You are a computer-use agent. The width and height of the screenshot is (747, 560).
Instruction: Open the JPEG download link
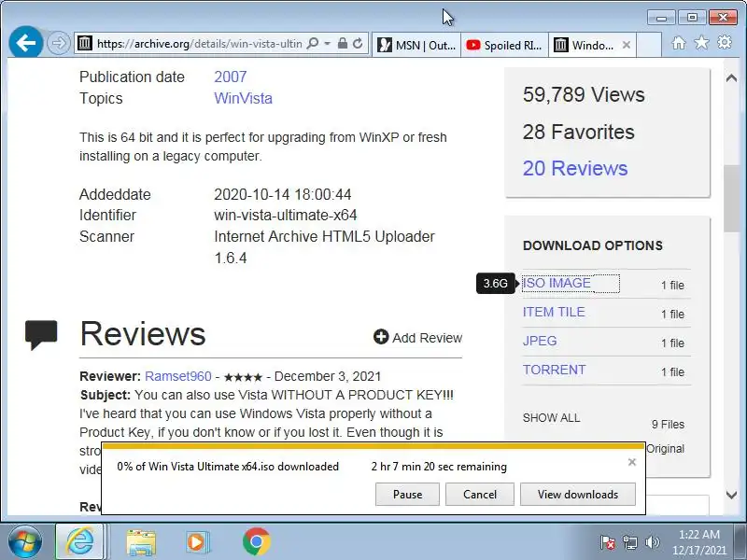click(540, 341)
